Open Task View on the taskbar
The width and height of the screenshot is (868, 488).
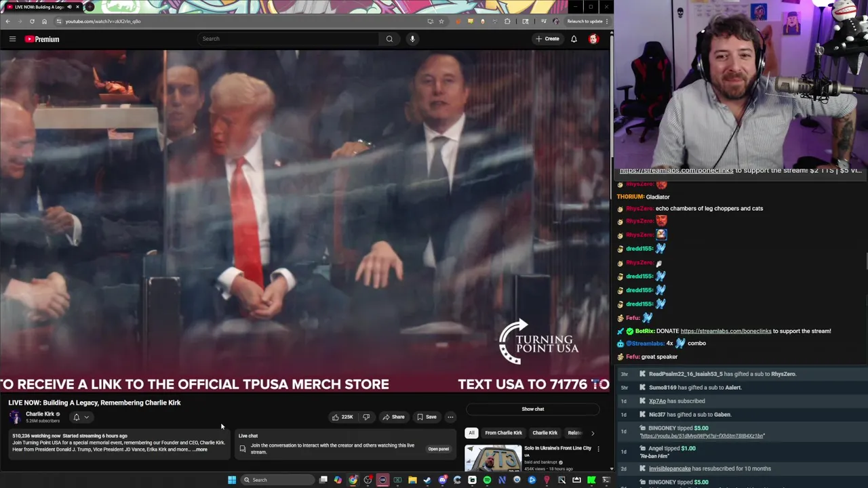pyautogui.click(x=323, y=480)
